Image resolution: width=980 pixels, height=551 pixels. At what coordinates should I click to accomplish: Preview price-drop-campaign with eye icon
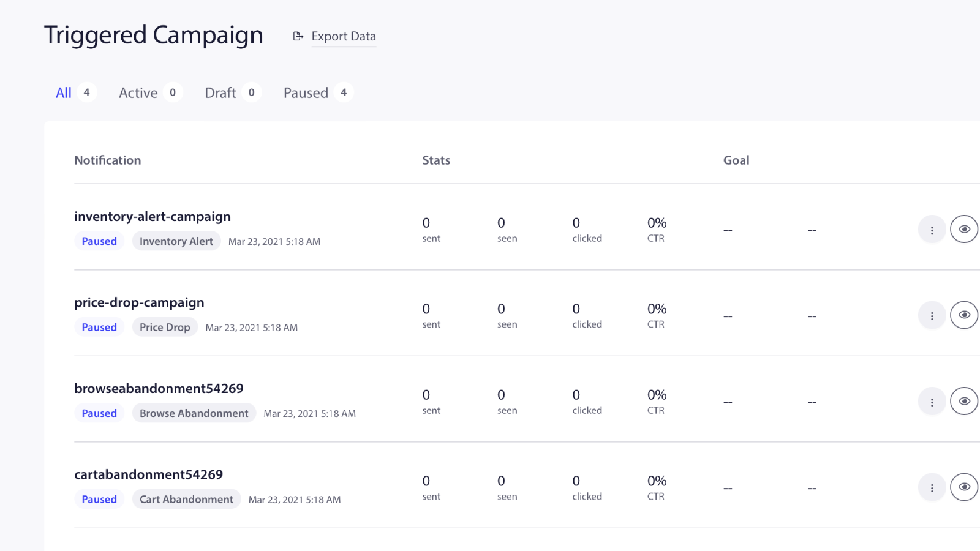point(964,315)
